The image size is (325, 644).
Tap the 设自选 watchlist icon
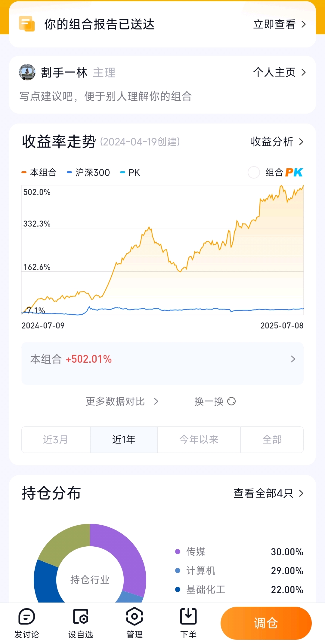click(x=81, y=616)
